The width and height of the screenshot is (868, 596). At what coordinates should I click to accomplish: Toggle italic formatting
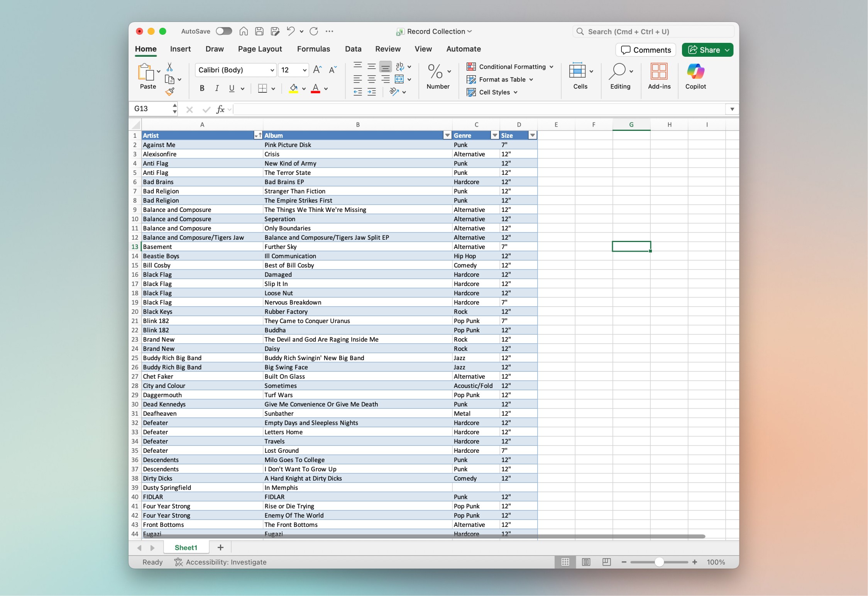click(217, 88)
